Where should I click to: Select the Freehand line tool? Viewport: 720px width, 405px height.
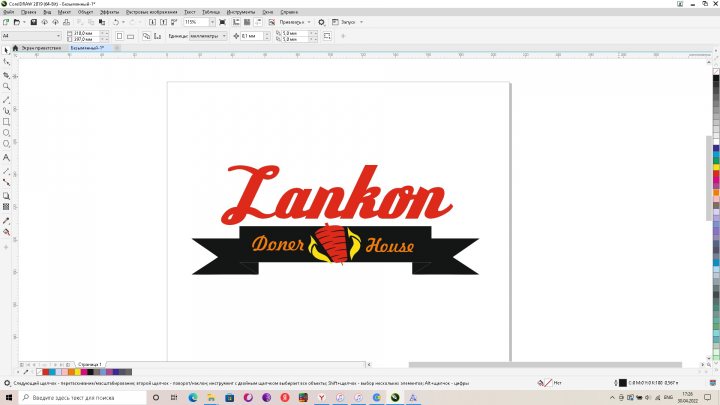pos(6,100)
